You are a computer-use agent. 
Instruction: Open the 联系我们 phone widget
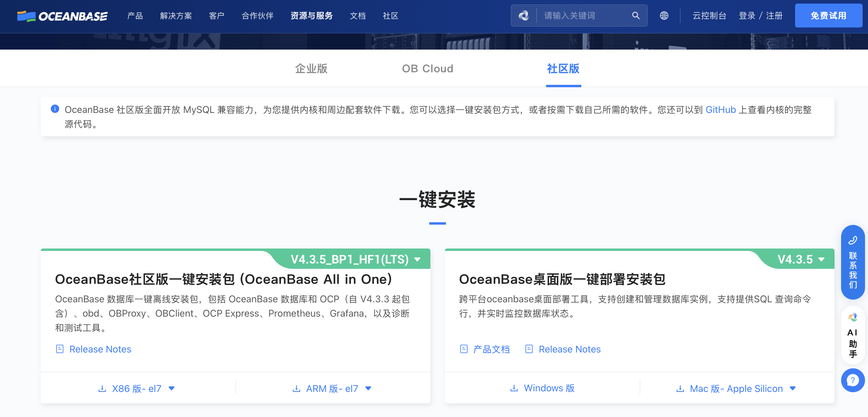pos(852,262)
